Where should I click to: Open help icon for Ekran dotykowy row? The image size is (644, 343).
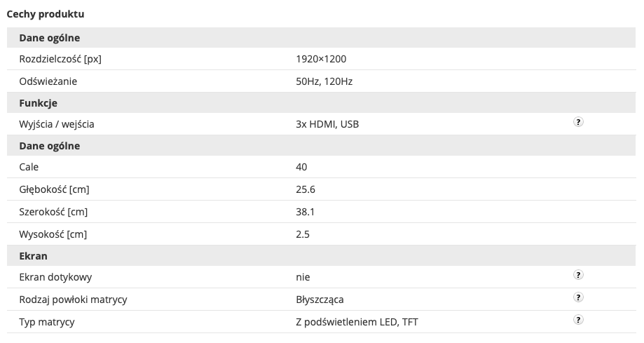578,275
